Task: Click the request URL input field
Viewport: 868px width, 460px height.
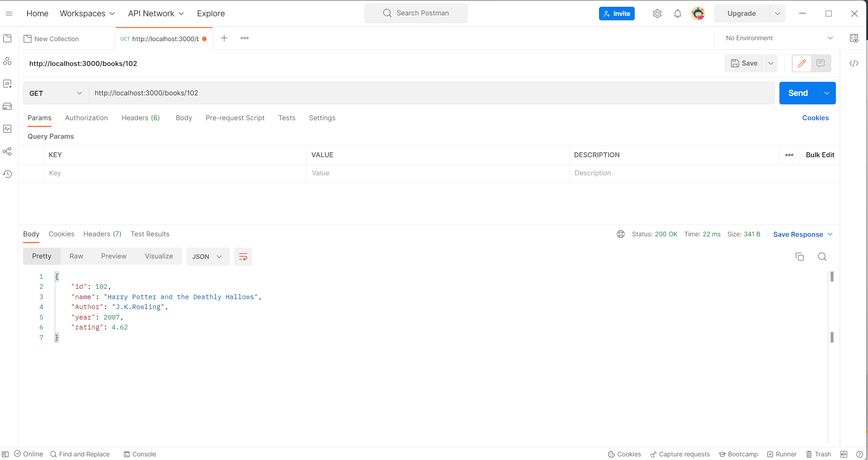Action: [429, 93]
